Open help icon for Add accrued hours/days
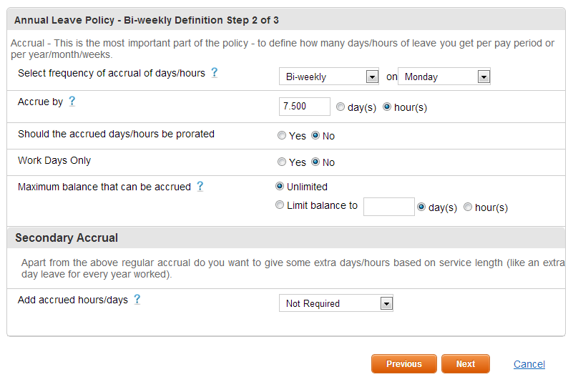This screenshot has width=568, height=392. point(137,300)
